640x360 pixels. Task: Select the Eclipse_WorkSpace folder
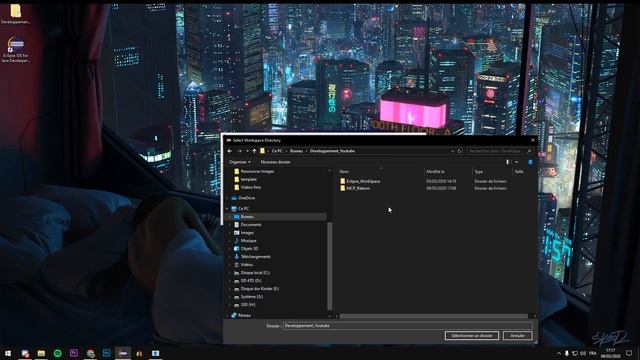point(360,181)
